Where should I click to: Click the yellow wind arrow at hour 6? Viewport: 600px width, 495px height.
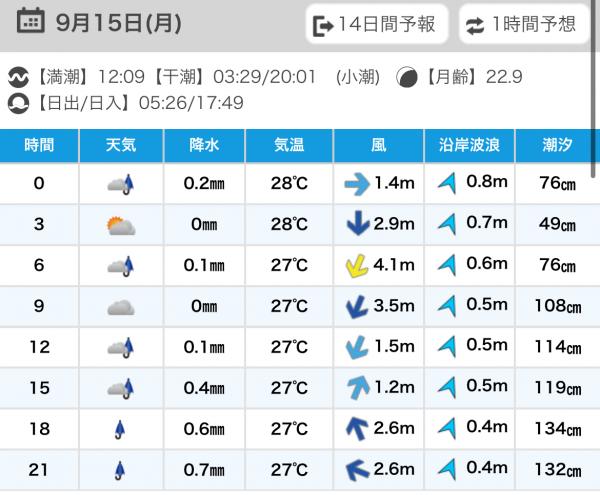coord(353,266)
